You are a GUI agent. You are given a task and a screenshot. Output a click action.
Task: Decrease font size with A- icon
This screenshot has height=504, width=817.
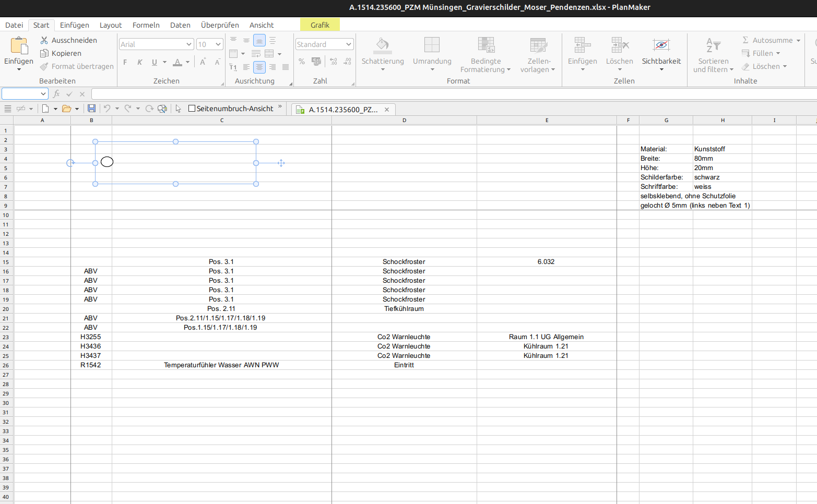coord(217,62)
